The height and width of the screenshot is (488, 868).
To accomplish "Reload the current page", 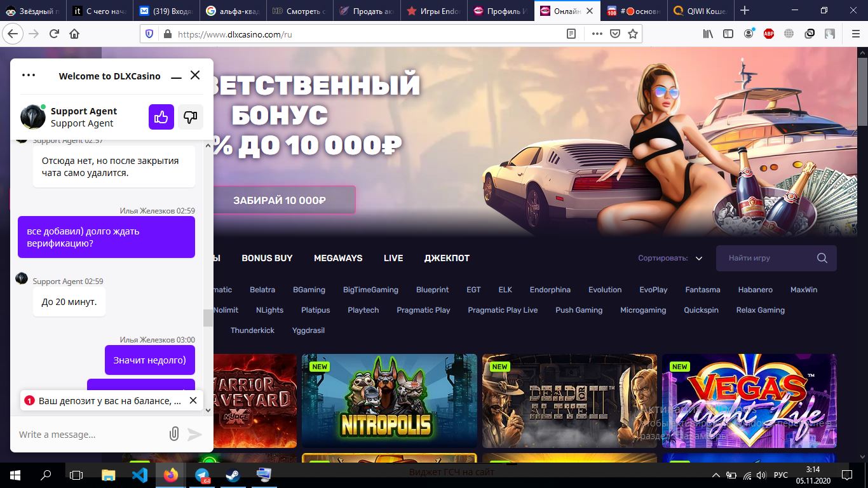I will [x=54, y=34].
